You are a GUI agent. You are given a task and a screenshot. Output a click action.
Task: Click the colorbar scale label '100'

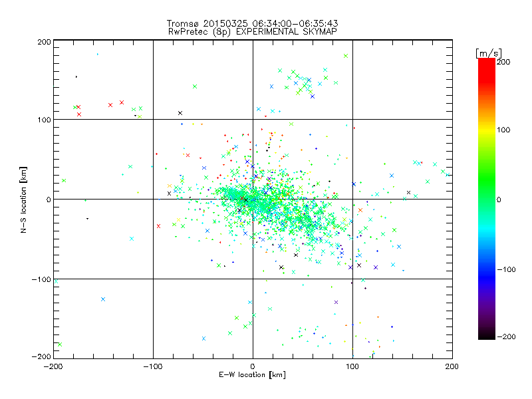503,130
